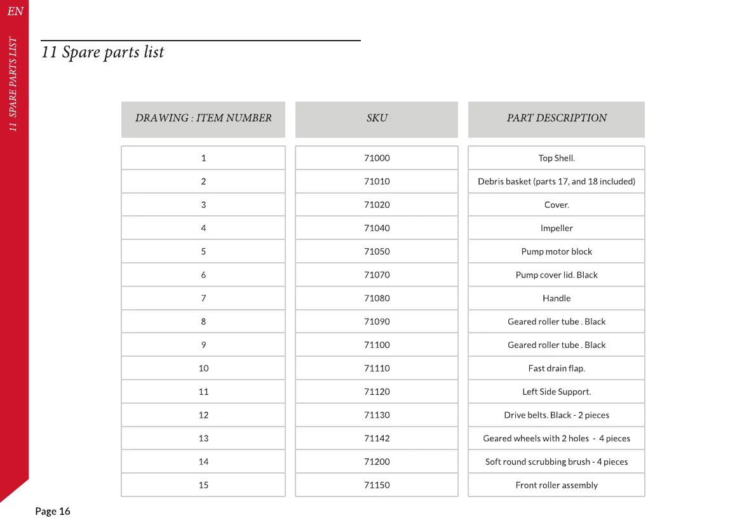Screen dimensions: 756x532
Task: Click the SKU column header
Action: tap(377, 118)
